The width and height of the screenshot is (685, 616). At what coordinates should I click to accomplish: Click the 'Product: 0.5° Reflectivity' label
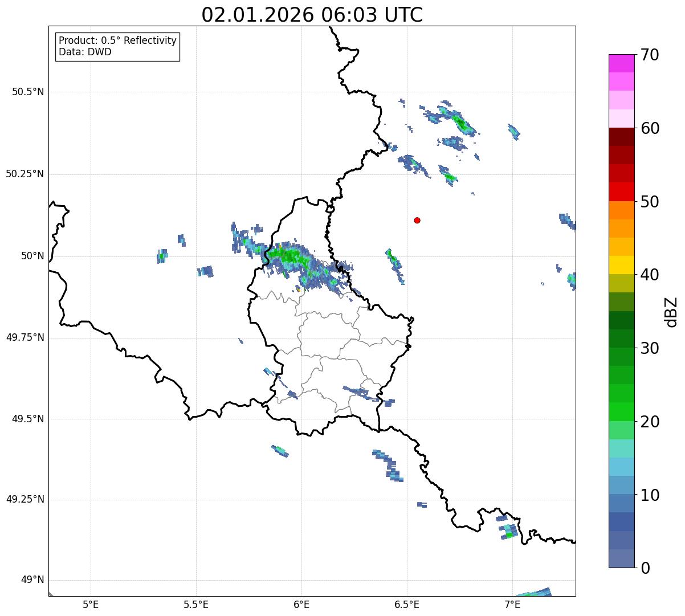pos(117,41)
